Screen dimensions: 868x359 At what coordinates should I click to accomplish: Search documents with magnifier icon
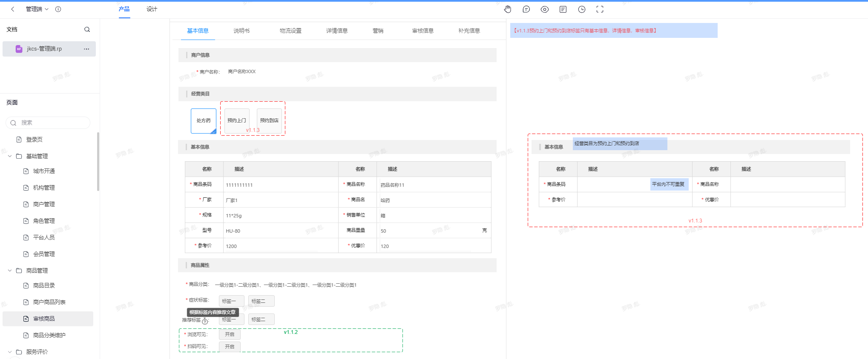pyautogui.click(x=87, y=29)
